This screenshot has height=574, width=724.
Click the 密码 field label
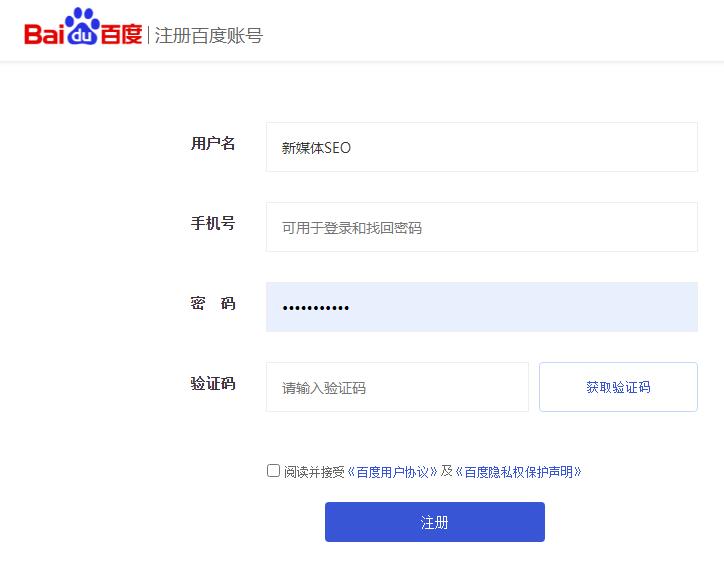point(213,304)
